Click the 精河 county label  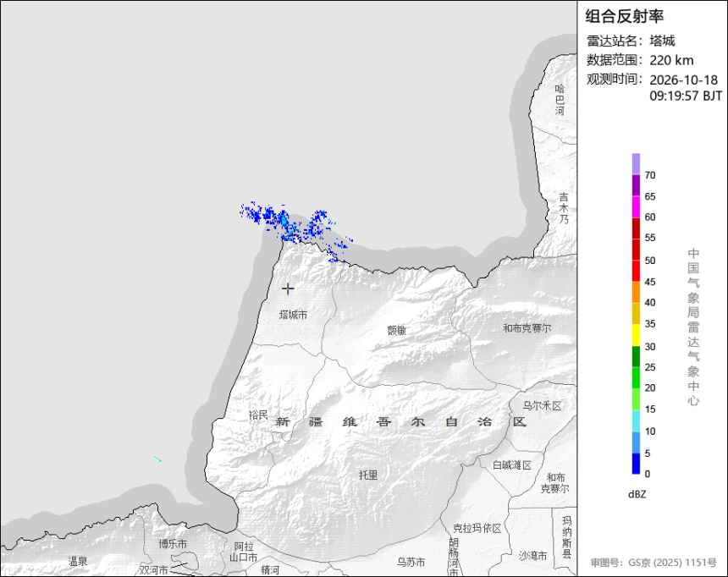(x=270, y=570)
